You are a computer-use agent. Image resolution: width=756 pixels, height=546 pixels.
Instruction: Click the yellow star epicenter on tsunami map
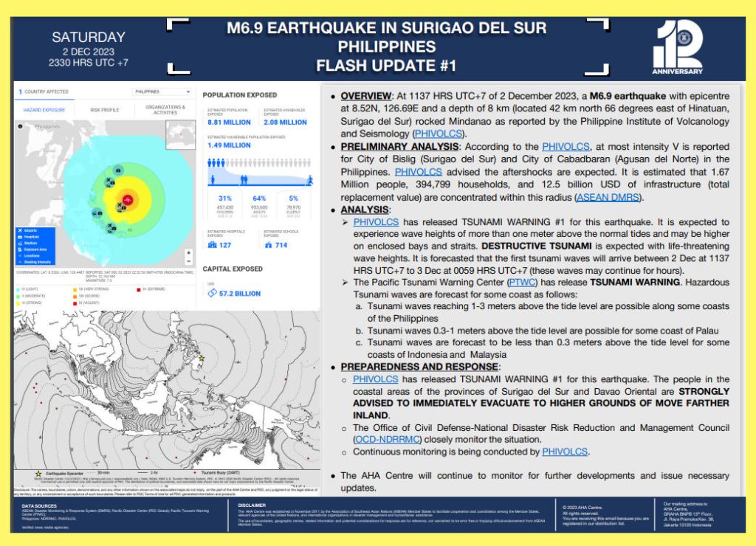click(201, 359)
